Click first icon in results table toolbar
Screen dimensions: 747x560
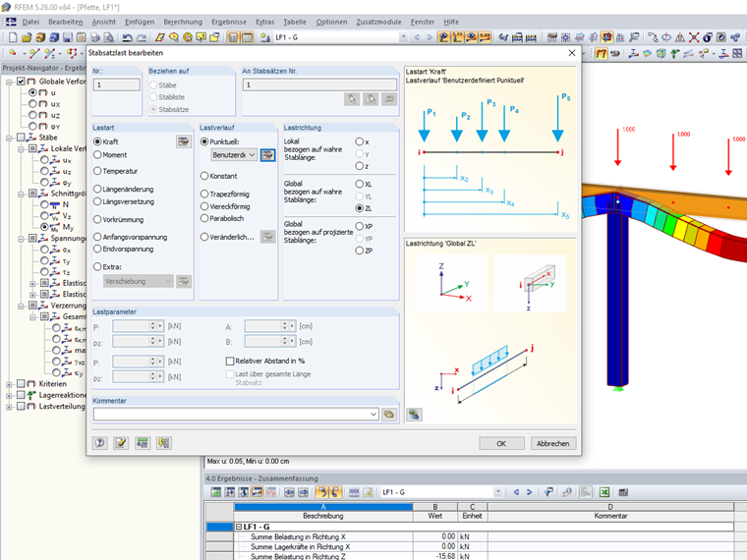click(216, 492)
